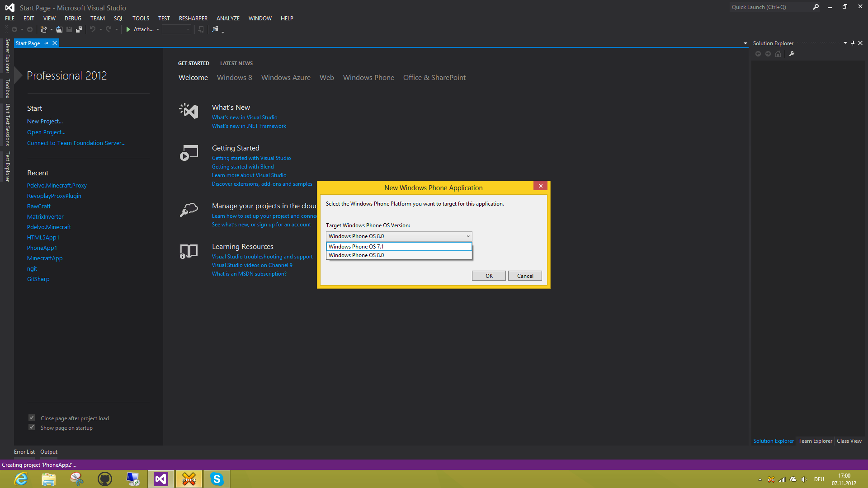The height and width of the screenshot is (488, 868).
Task: Click the Find in Files toolbar icon
Action: (x=215, y=29)
